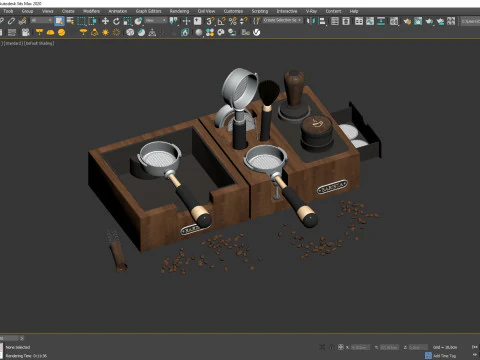This screenshot has height=360, width=480.
Task: Click viewport label Standard
Action: pos(14,43)
